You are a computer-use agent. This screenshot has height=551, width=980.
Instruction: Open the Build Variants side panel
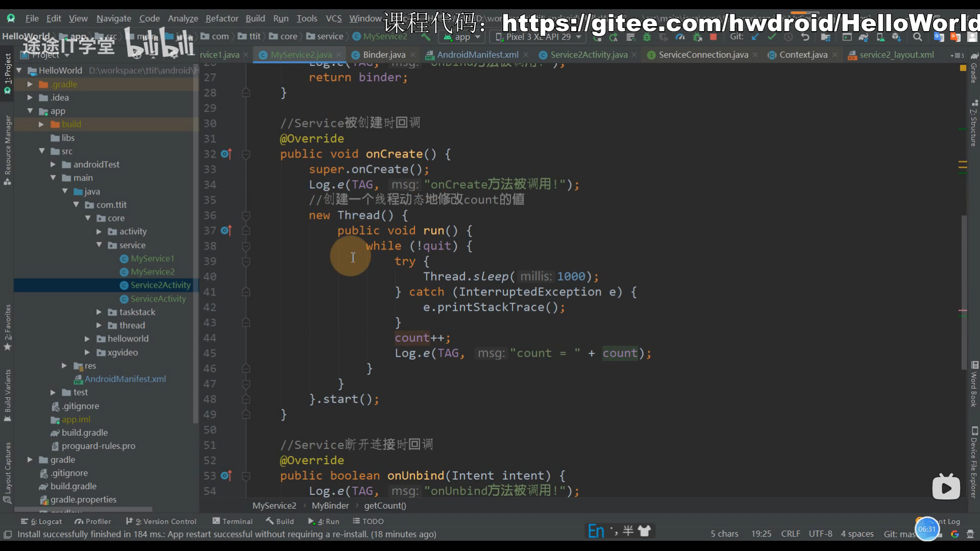[7, 395]
